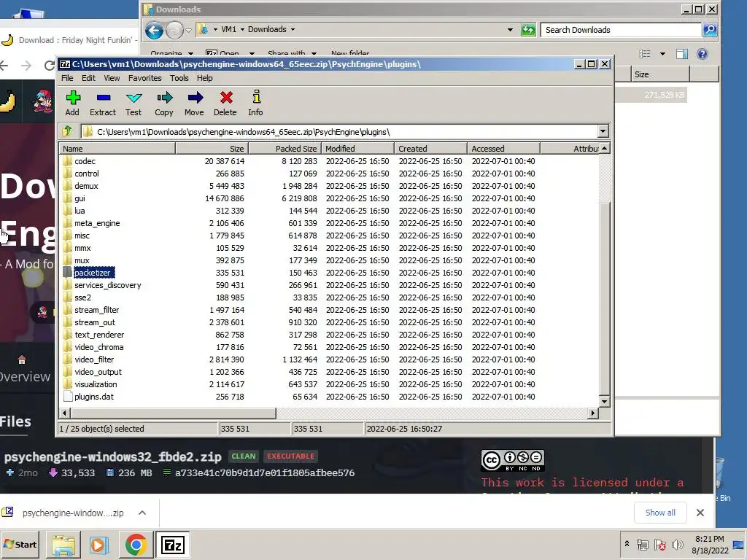Click the horizontal scrollbar thumb in 7-Zip
Screen dimensions: 747x560
(x=174, y=413)
